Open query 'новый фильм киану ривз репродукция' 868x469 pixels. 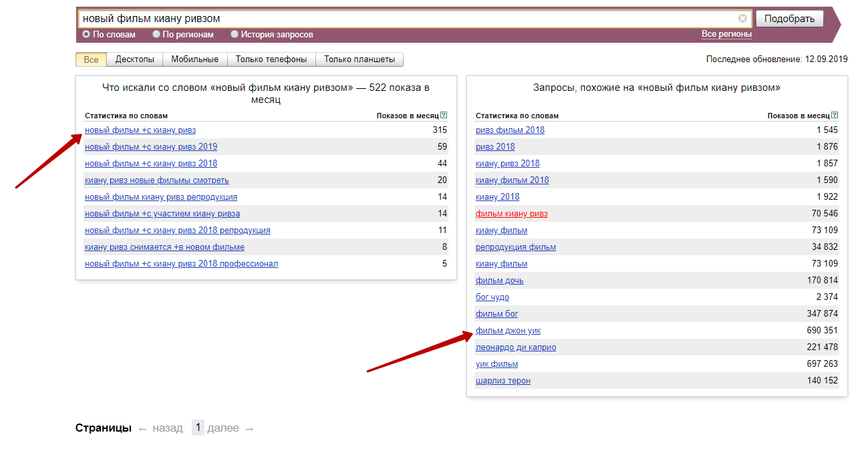161,197
